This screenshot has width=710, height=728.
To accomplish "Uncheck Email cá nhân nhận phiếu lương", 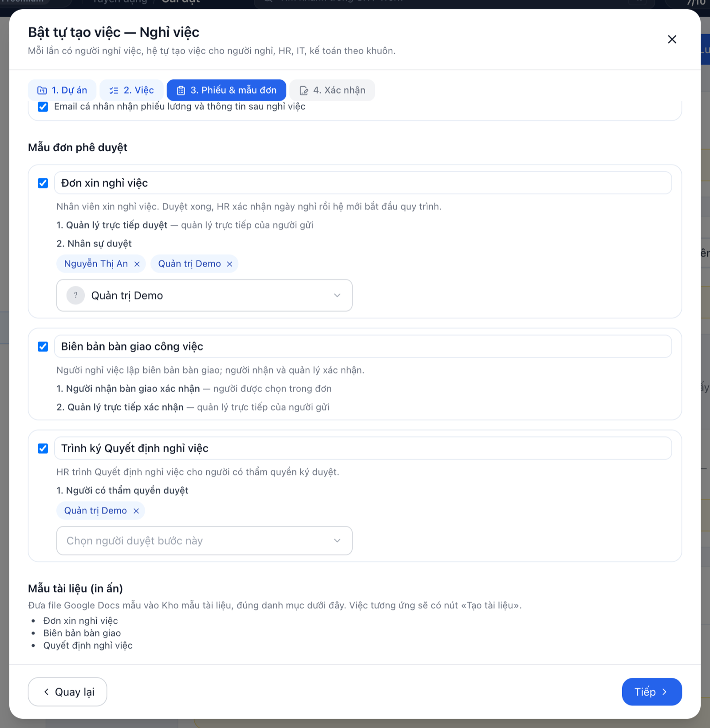I will click(43, 106).
